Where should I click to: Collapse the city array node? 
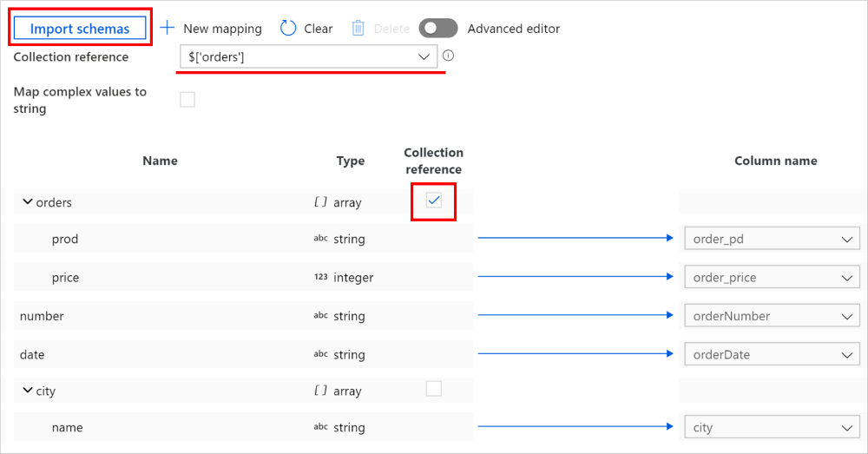pos(27,391)
